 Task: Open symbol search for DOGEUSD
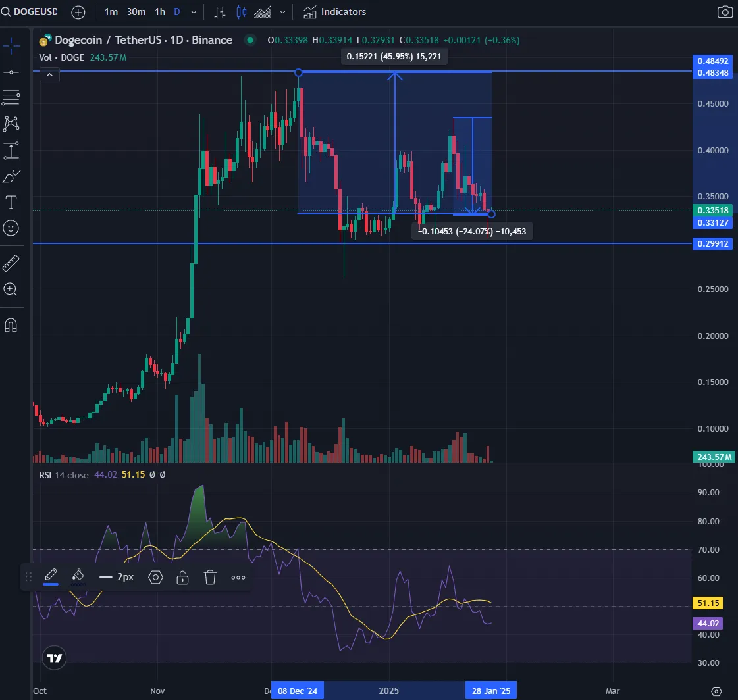(30, 12)
